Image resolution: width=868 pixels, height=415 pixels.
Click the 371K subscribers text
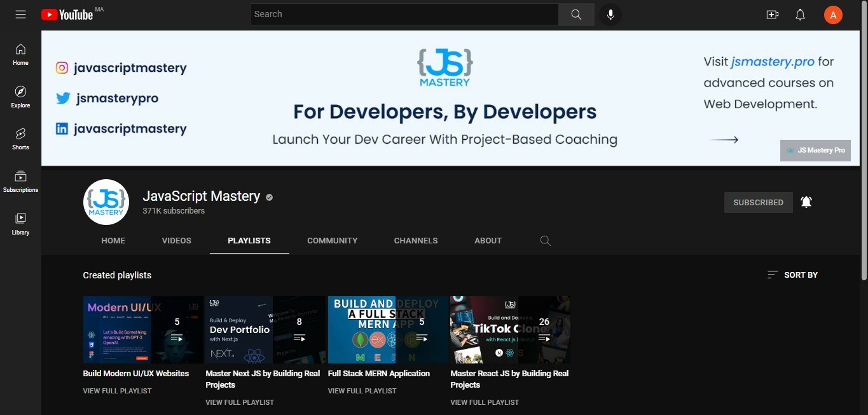[x=174, y=211]
